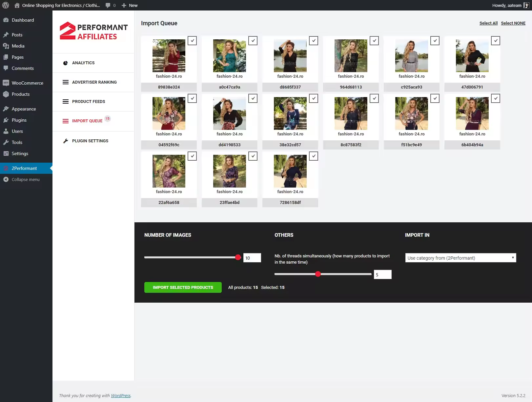Click the Analytics pie chart icon
Viewport: 532px width, 402px height.
pos(66,63)
